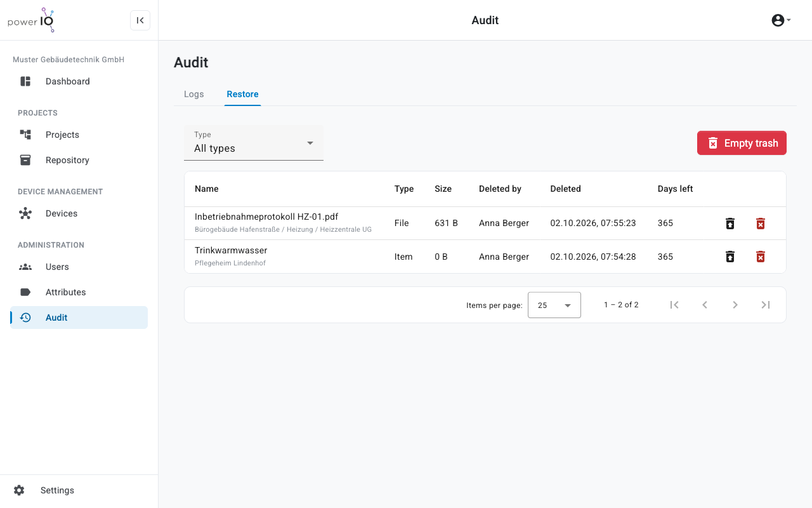Open the Type filter dropdown
This screenshot has height=508, width=812.
[x=254, y=143]
